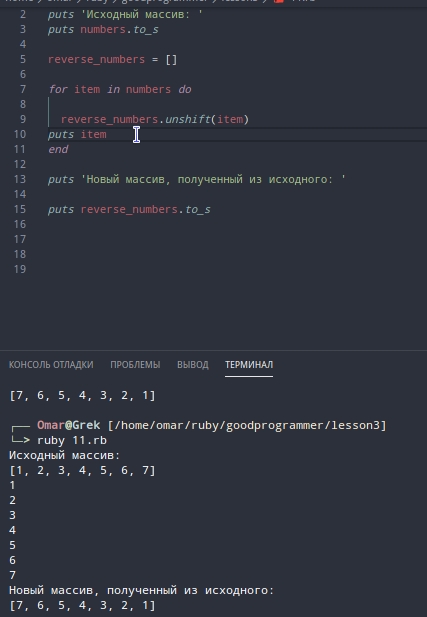Click the 'ruby 11.rb' command in terminal

[x=72, y=440]
